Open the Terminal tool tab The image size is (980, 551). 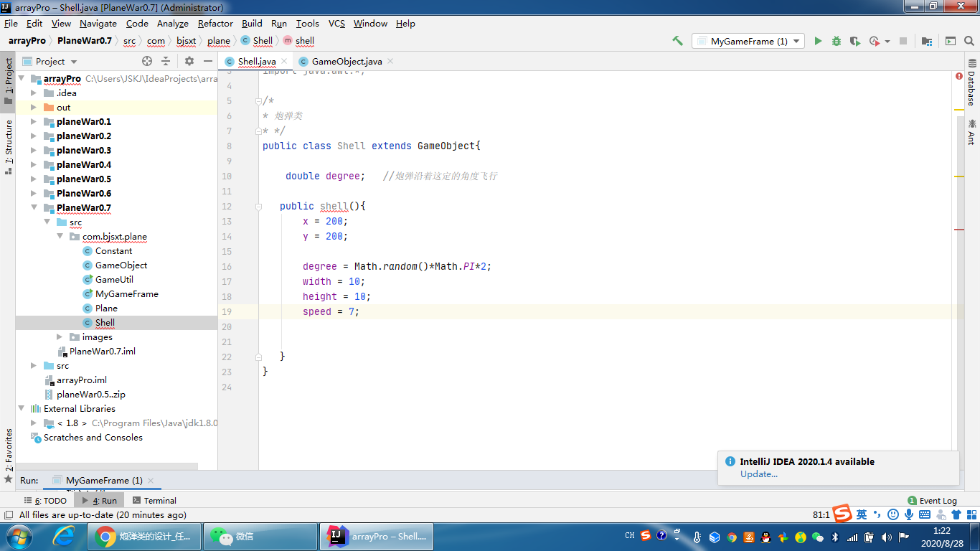pos(154,500)
